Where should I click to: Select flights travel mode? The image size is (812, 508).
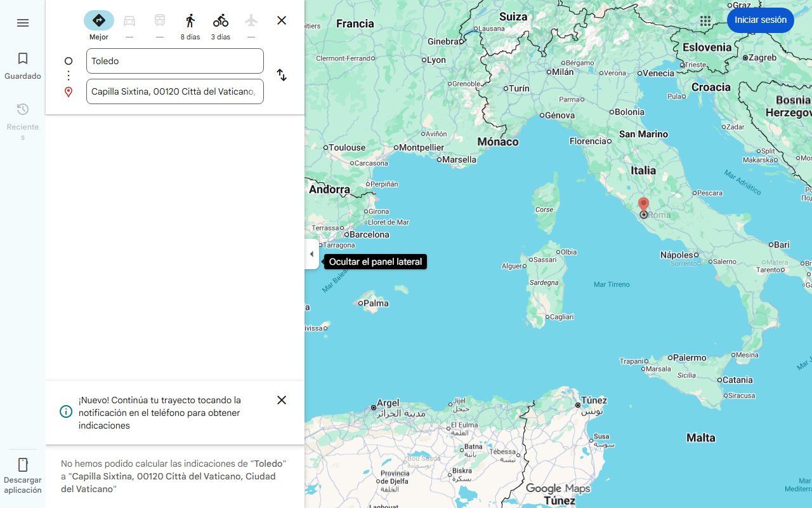click(x=251, y=21)
